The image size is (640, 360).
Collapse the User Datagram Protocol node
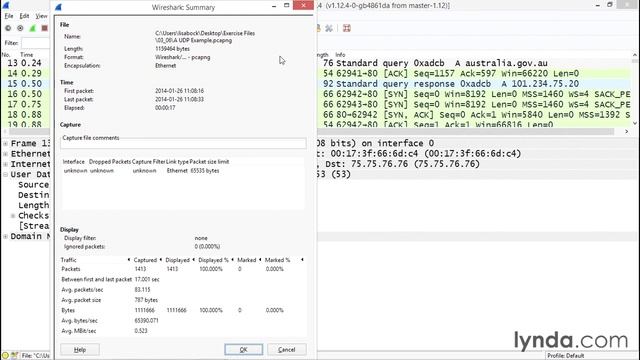click(6, 174)
